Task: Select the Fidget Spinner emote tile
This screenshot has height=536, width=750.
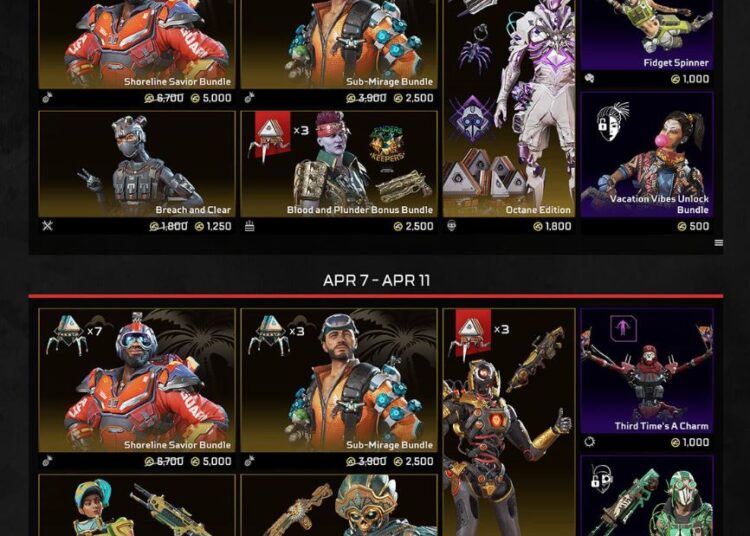Action: point(647,35)
